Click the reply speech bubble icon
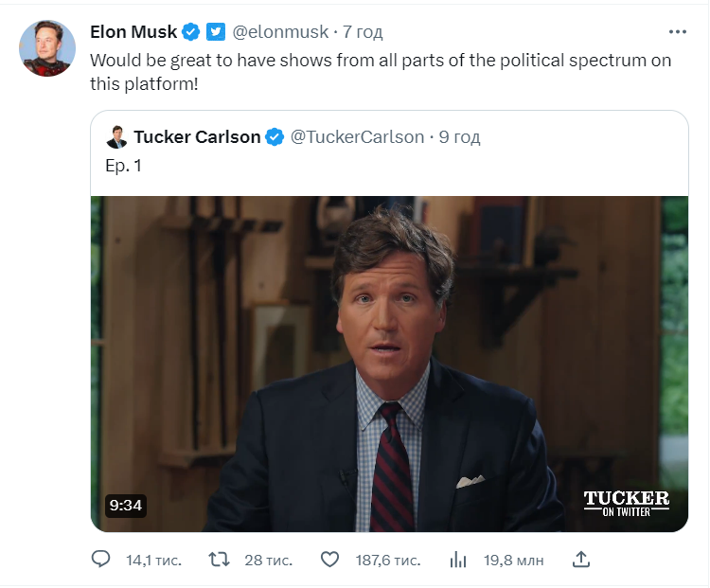Viewport: 710px width, 588px height. tap(100, 559)
